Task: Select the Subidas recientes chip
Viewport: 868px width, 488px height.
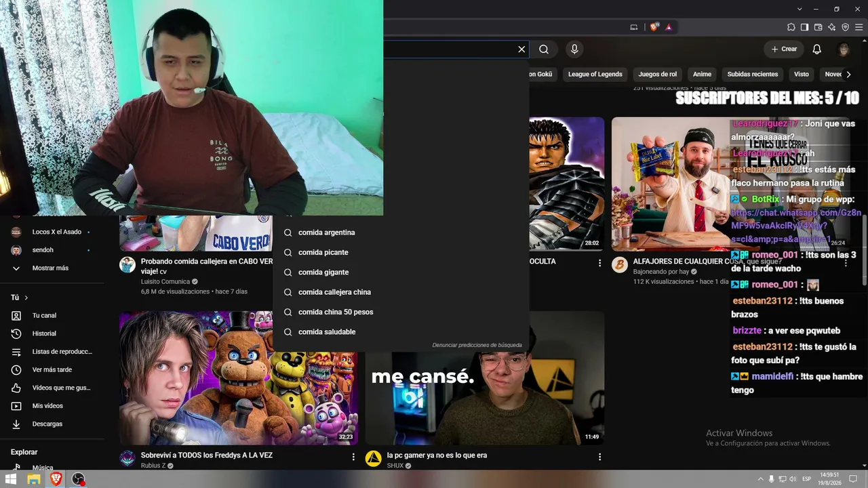Action: click(x=753, y=75)
